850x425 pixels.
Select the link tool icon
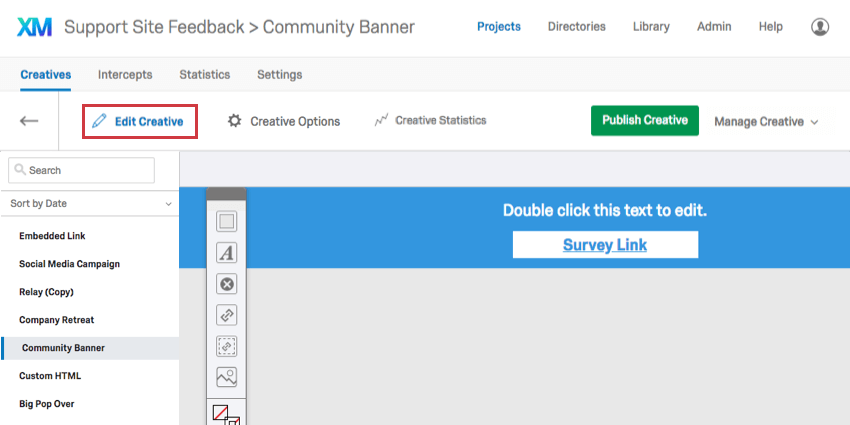[x=227, y=315]
